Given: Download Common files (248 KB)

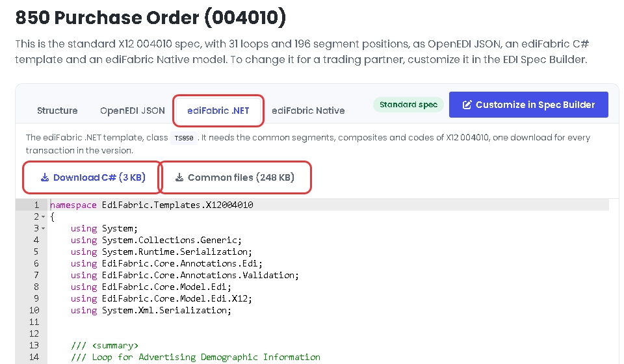Looking at the screenshot, I should pos(235,177).
